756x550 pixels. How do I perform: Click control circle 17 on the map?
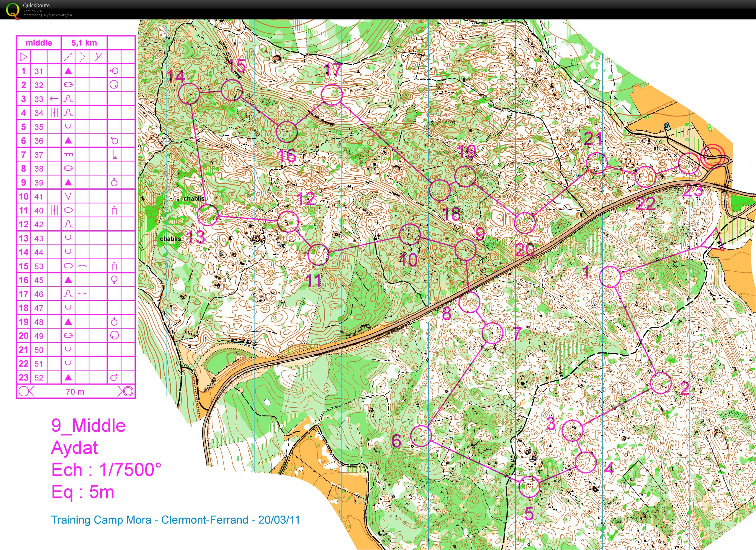point(332,95)
